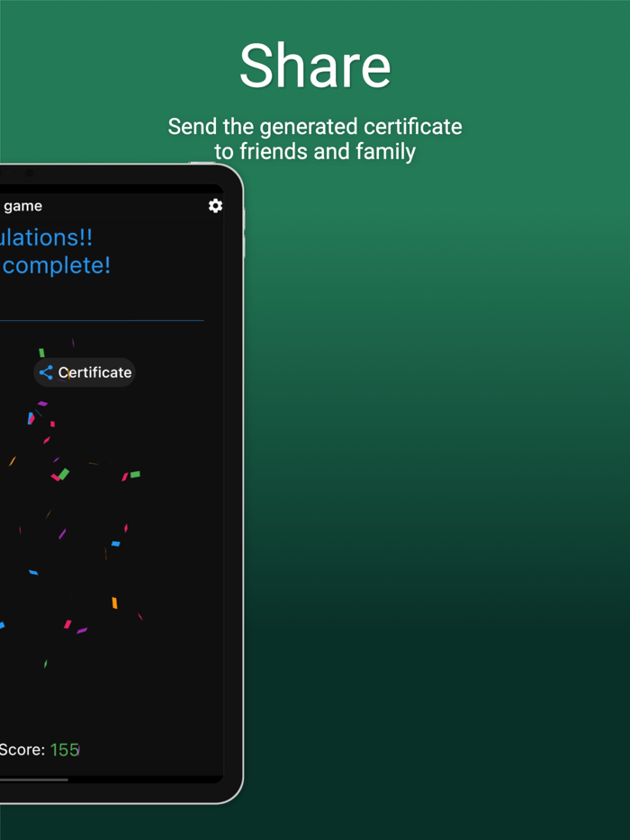Click 'Send the generated certificate' caption
The width and height of the screenshot is (630, 840).
315,127
